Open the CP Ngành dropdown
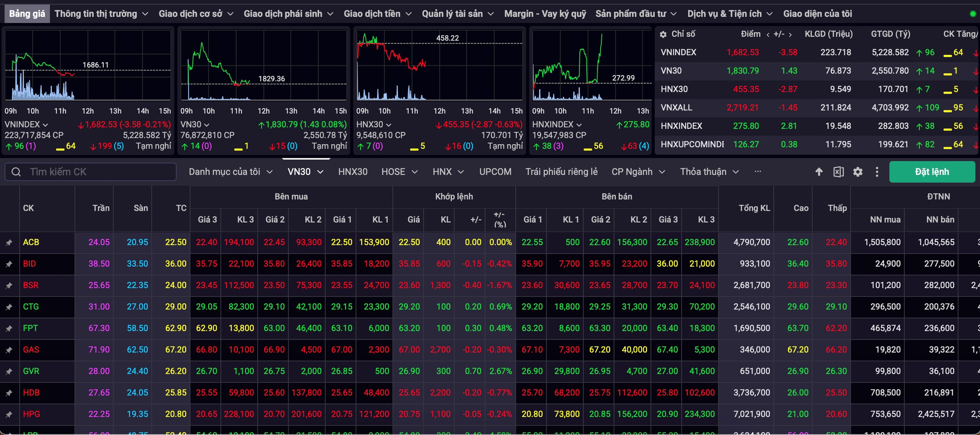This screenshot has width=980, height=435. tap(638, 172)
